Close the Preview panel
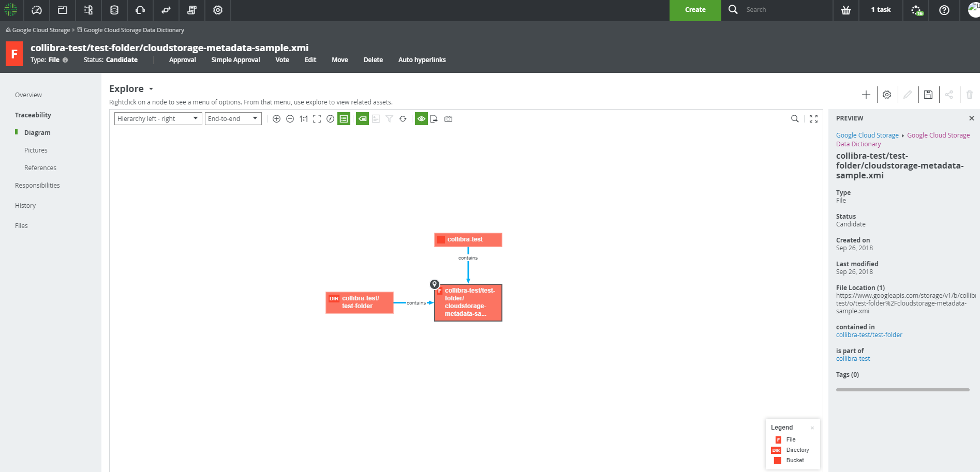This screenshot has width=980, height=472. [972, 118]
